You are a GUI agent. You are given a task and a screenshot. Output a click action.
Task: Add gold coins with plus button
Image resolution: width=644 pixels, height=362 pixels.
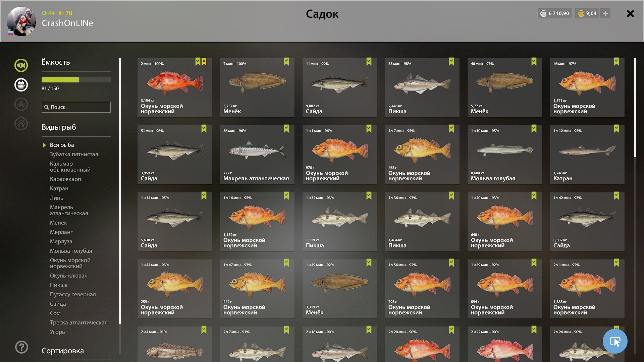[x=605, y=13]
